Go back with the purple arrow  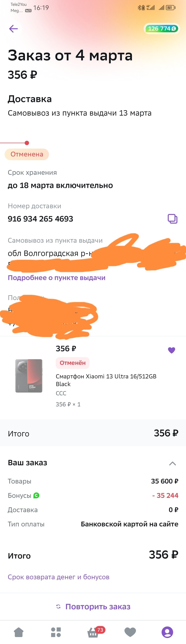click(13, 29)
